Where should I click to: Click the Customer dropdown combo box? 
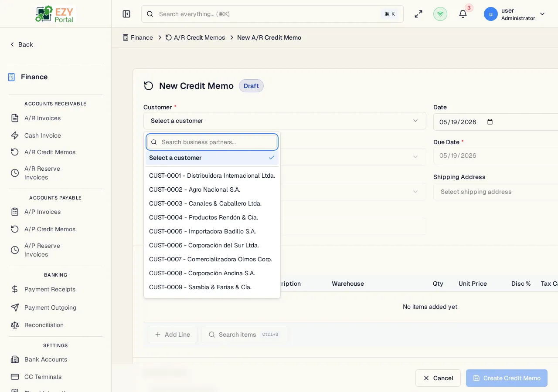coord(285,121)
